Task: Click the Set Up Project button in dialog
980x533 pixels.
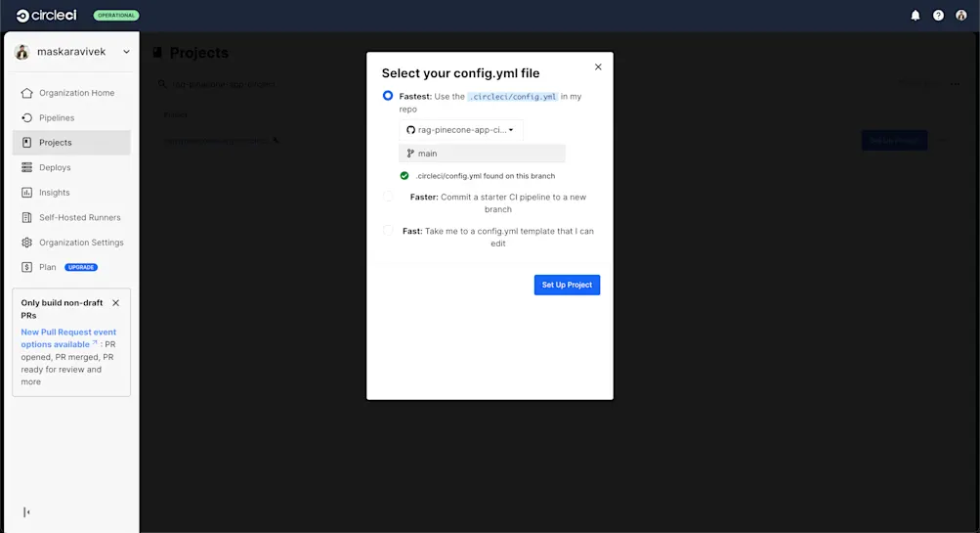Action: [567, 285]
